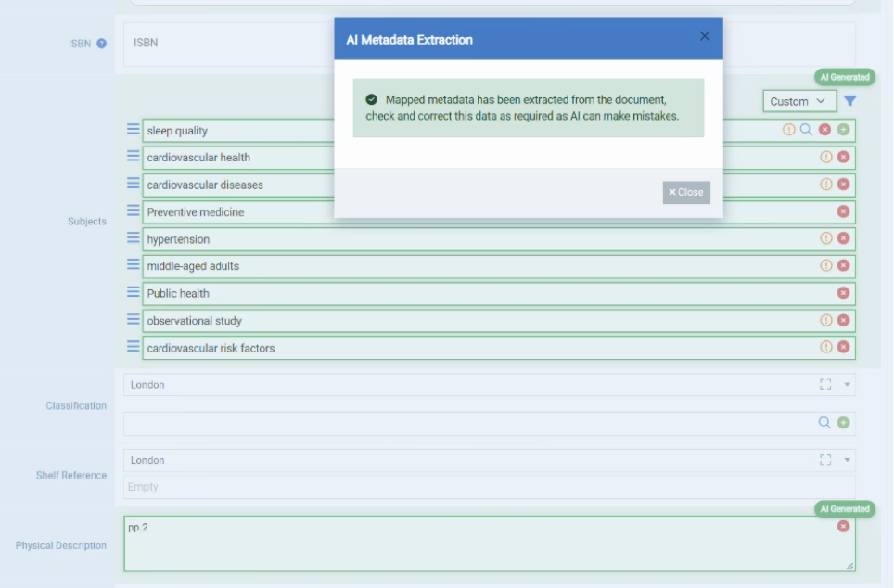Click warning icon on cardiovascular risk factors row
This screenshot has height=588, width=894.
point(825,347)
